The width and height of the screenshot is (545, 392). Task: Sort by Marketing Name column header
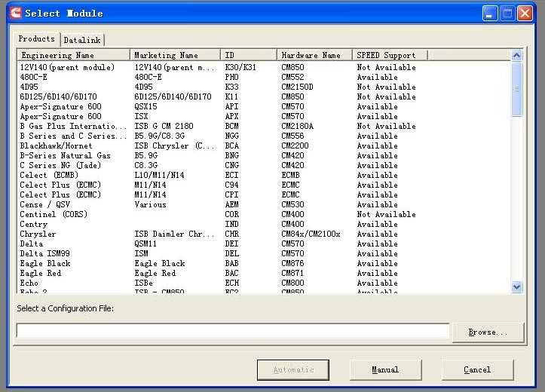click(175, 55)
